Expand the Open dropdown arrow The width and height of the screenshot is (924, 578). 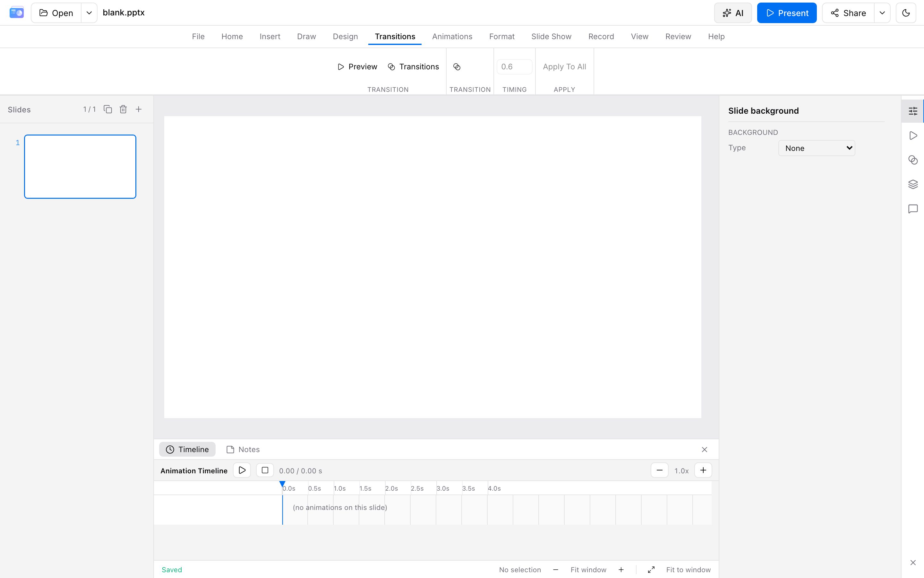pyautogui.click(x=89, y=13)
